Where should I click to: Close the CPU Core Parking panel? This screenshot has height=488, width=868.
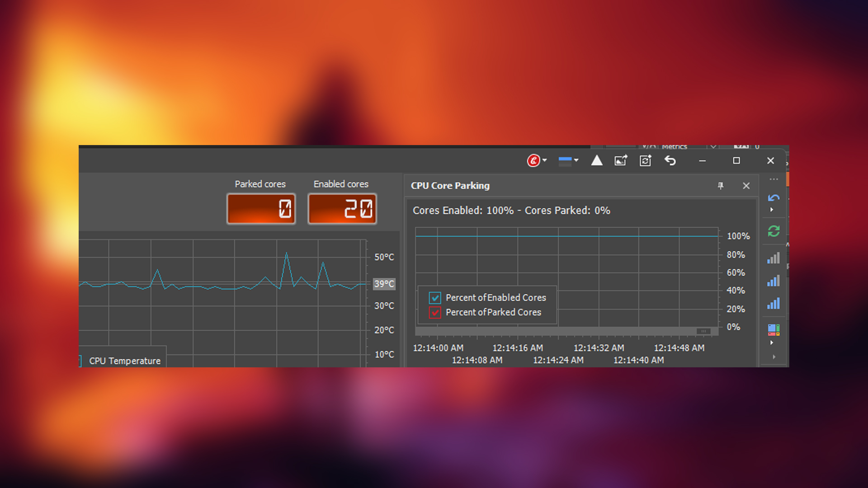click(x=746, y=186)
